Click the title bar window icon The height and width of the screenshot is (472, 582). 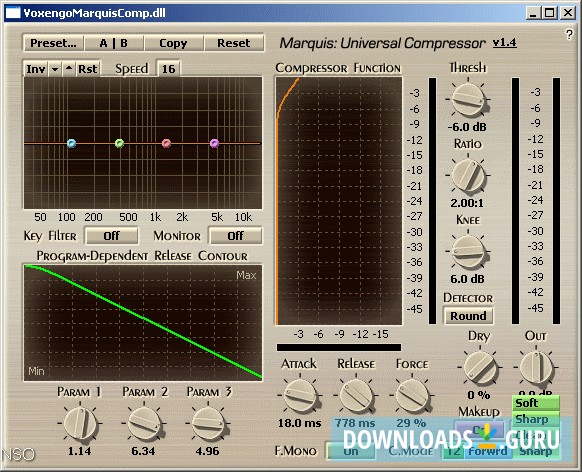[x=13, y=13]
